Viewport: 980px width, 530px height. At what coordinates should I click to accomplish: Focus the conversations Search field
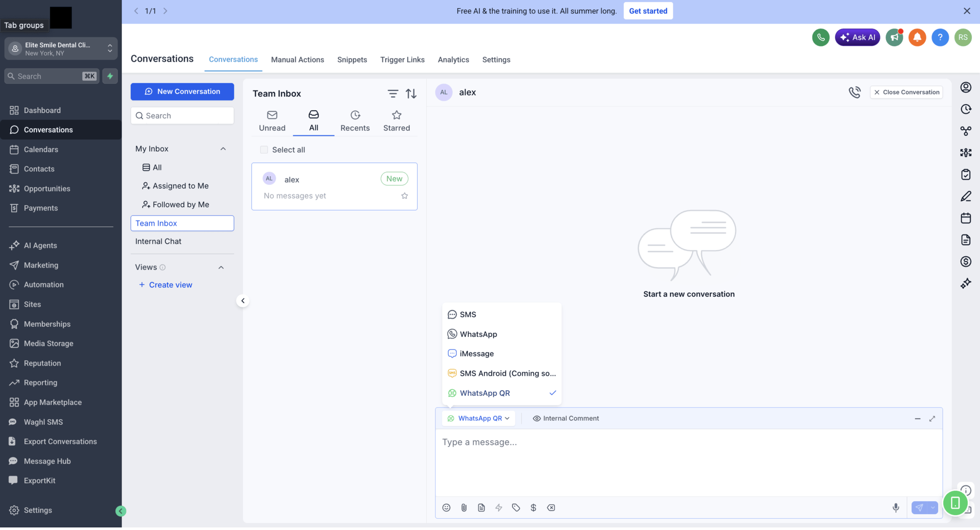pos(182,115)
